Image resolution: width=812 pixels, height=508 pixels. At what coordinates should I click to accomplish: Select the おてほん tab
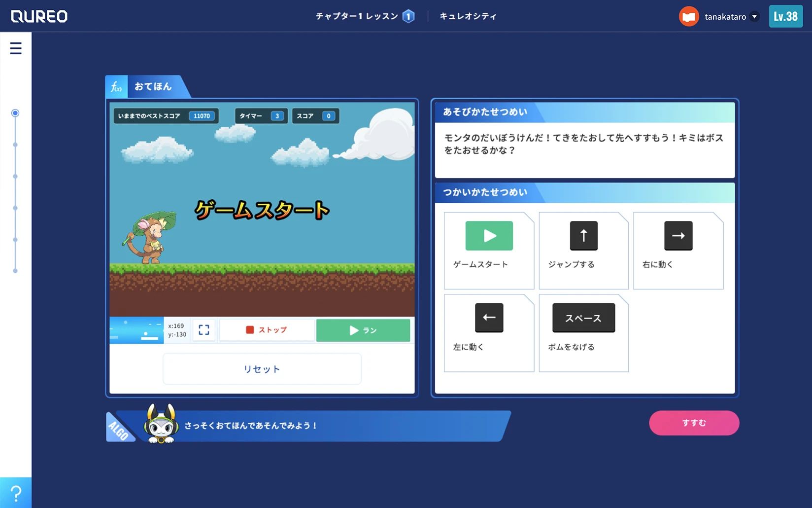(x=153, y=86)
